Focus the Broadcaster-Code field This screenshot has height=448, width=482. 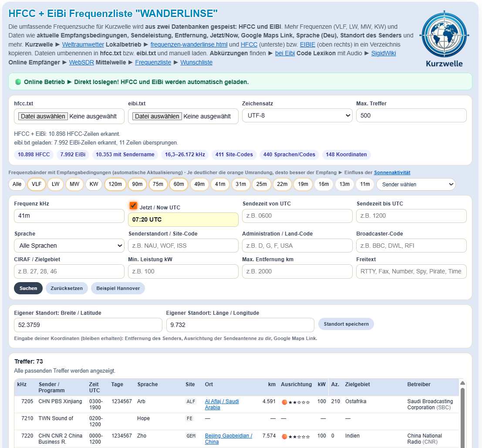click(x=411, y=246)
